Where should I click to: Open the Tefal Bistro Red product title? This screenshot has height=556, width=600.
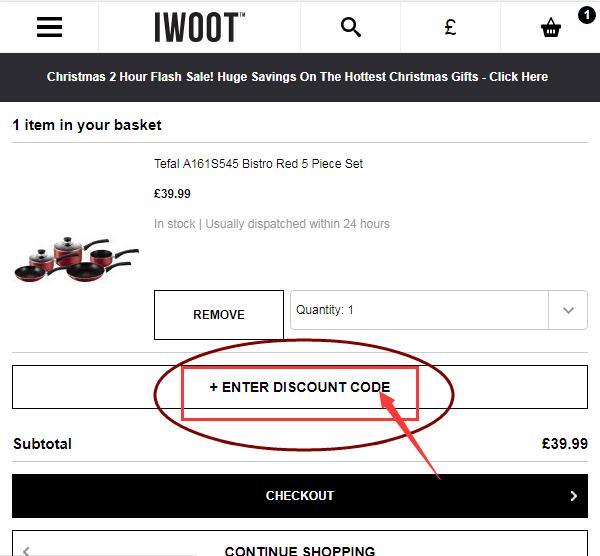click(258, 164)
